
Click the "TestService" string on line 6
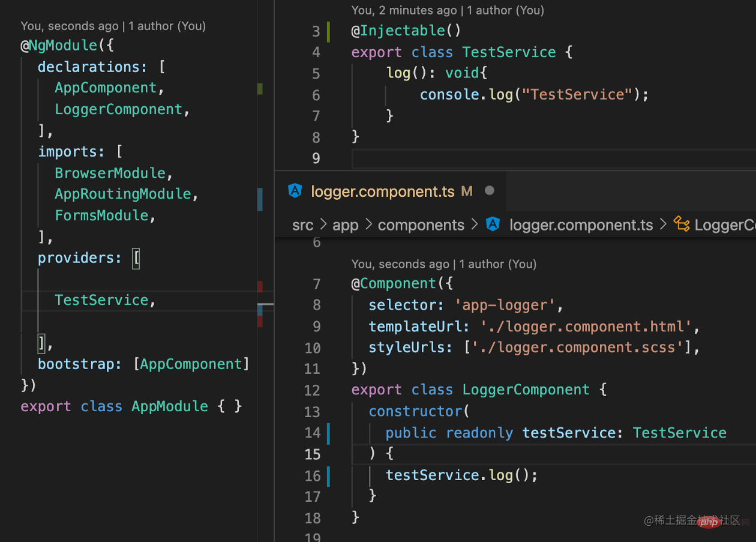(x=577, y=94)
